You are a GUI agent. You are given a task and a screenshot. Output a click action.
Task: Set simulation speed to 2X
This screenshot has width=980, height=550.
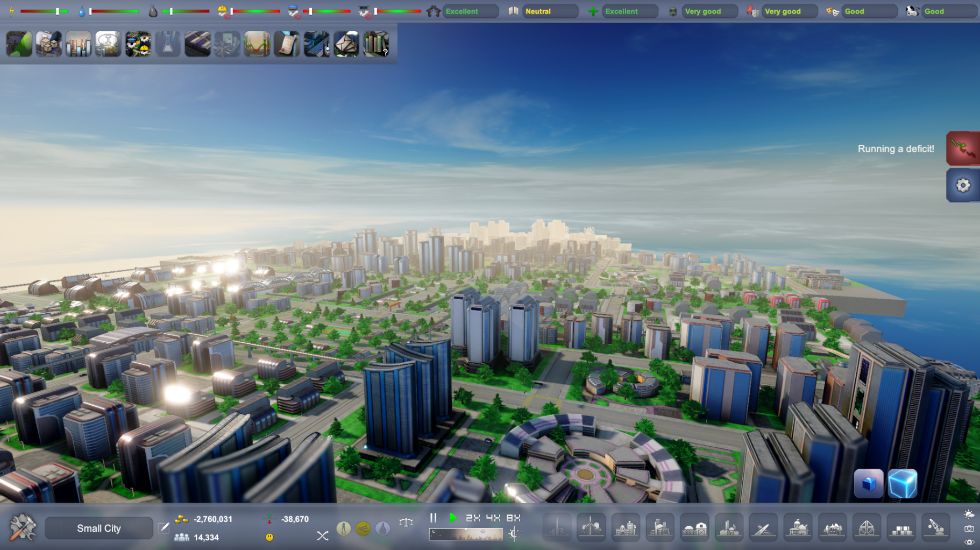click(x=473, y=518)
